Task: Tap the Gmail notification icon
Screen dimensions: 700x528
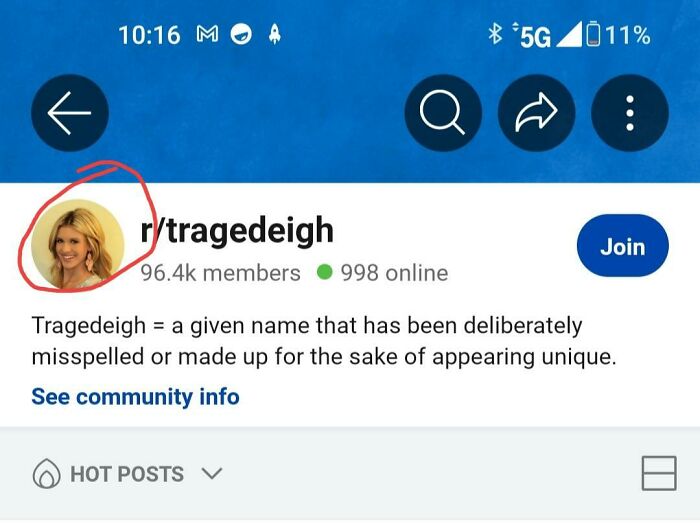Action: pos(208,34)
